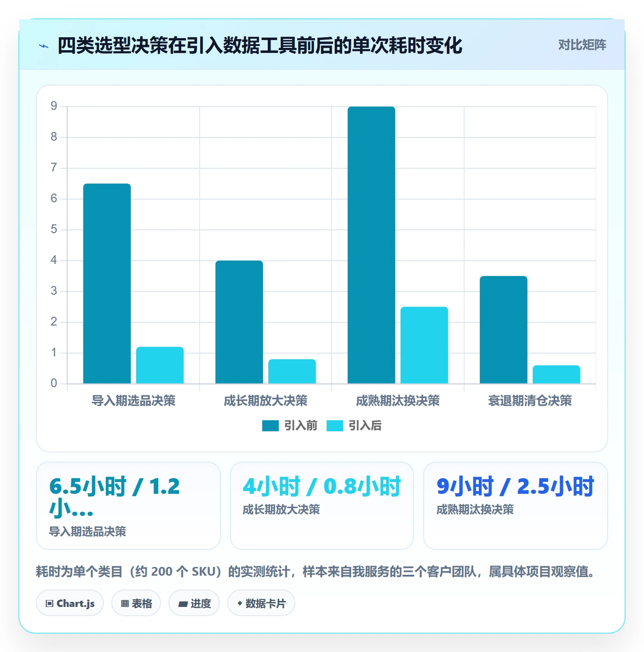Click the footnote about 200 个 SKU

tap(316, 572)
